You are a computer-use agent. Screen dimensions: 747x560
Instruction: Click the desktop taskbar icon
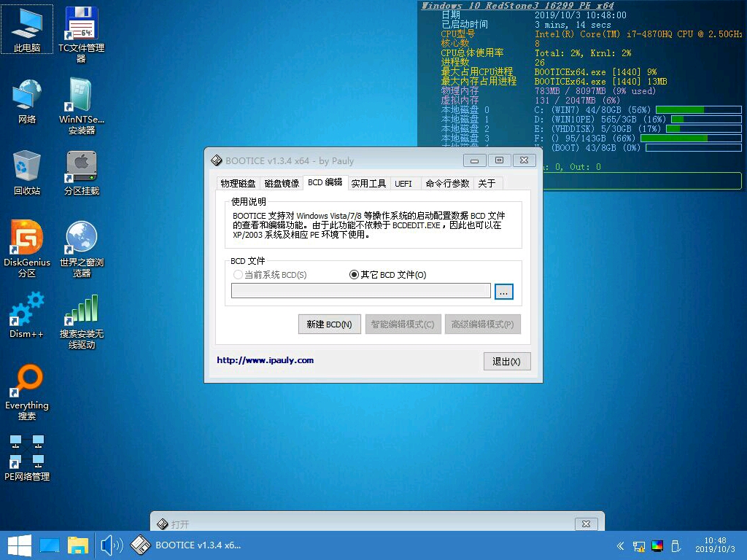[50, 545]
